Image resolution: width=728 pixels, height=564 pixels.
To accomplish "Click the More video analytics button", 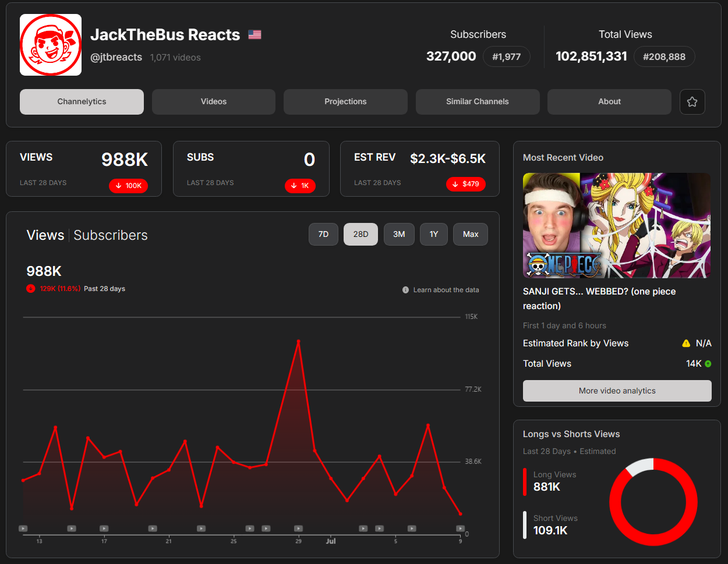I will point(617,391).
